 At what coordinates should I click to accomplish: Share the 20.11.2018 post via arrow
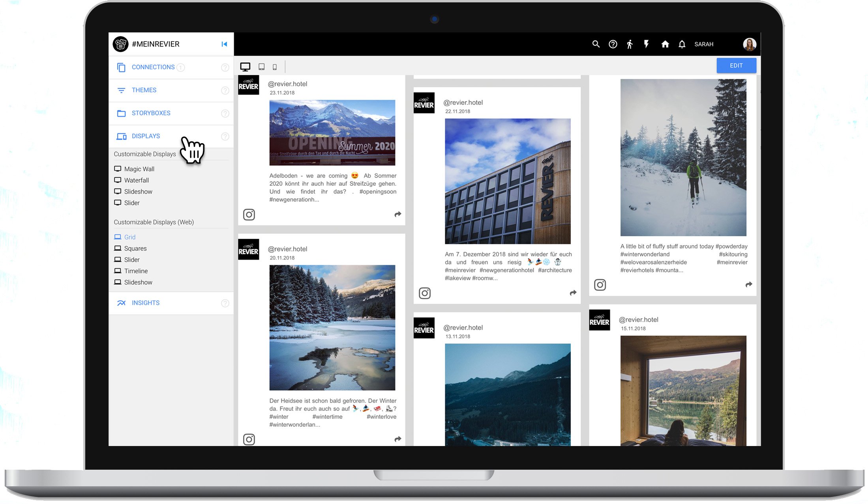coord(397,439)
